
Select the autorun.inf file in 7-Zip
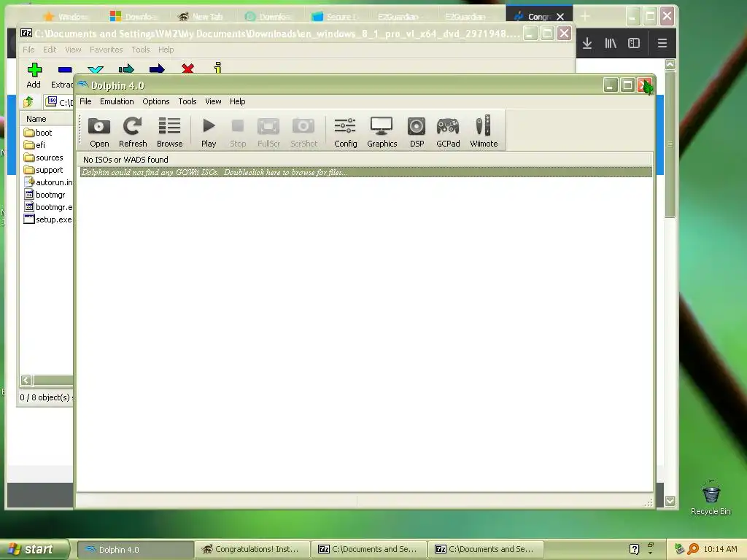[x=48, y=182]
